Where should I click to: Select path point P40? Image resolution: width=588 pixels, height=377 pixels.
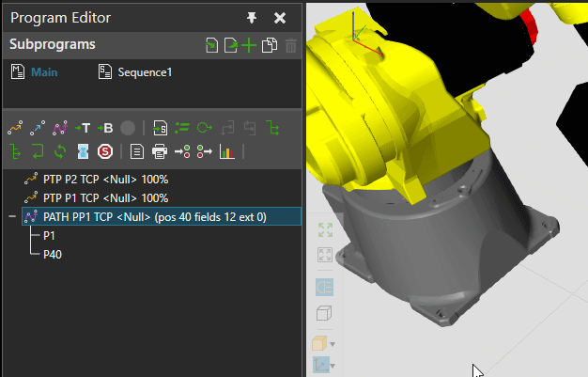(53, 255)
